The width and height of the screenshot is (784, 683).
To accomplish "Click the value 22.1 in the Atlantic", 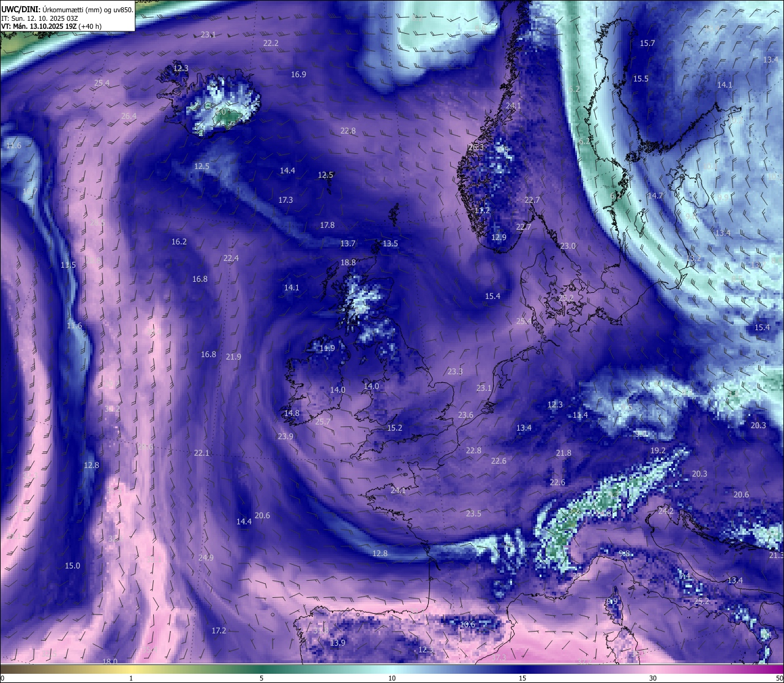I will coord(202,453).
